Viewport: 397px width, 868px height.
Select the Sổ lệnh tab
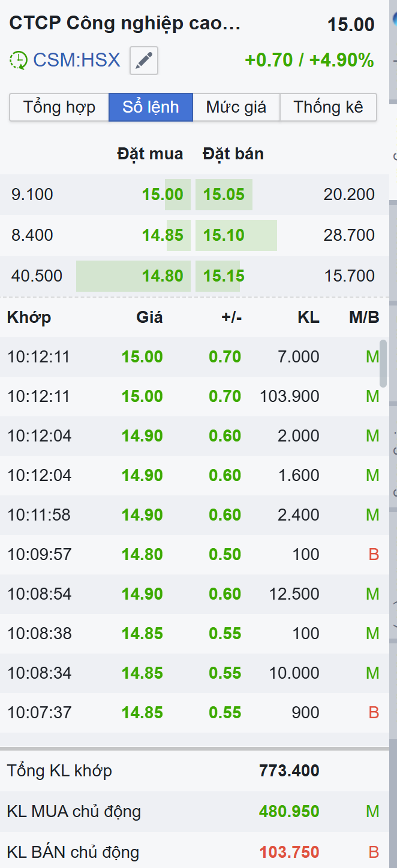click(151, 107)
